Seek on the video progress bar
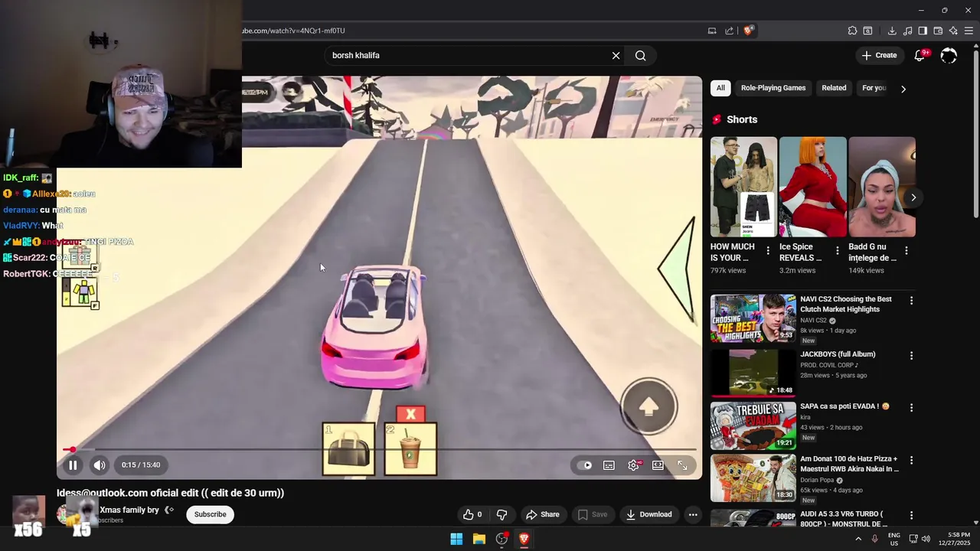The width and height of the screenshot is (980, 551). click(380, 449)
